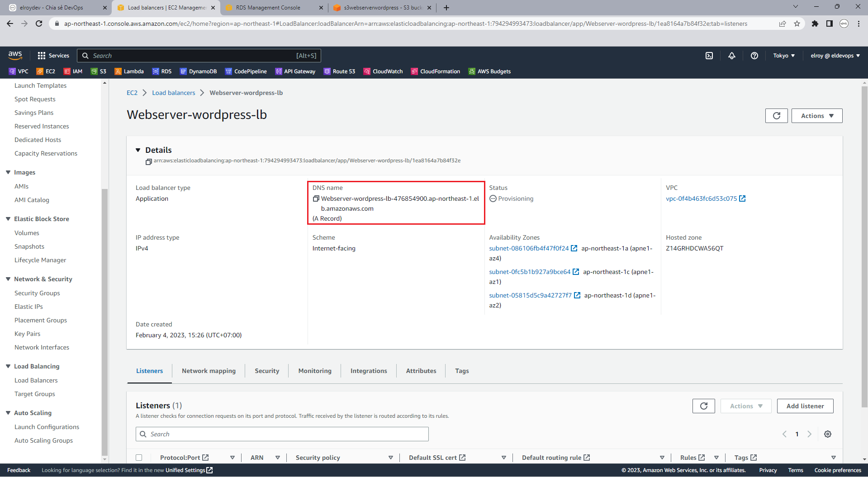868x477 pixels.
Task: Open Feedback in the footer
Action: click(19, 470)
